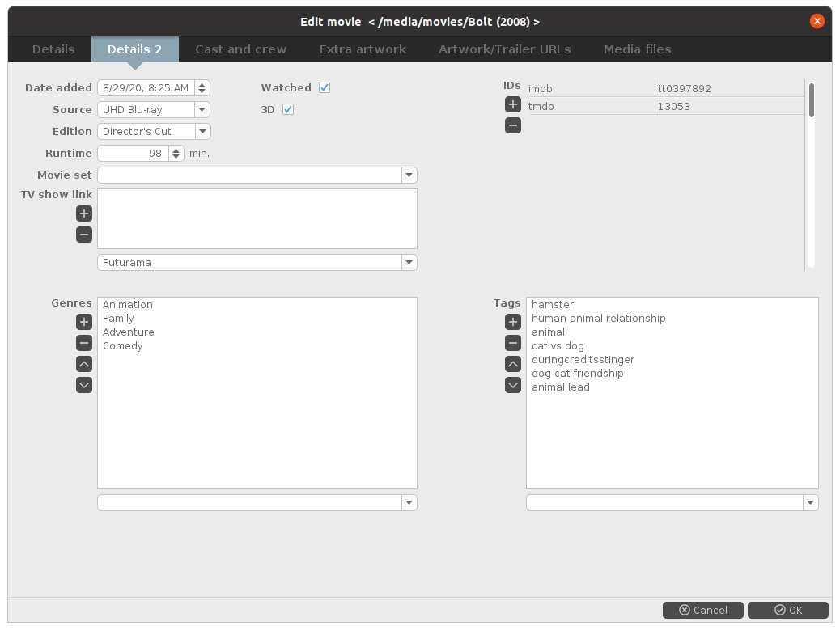Remove the selected tag with the minus icon
Viewport: 840px width, 630px height.
513,343
